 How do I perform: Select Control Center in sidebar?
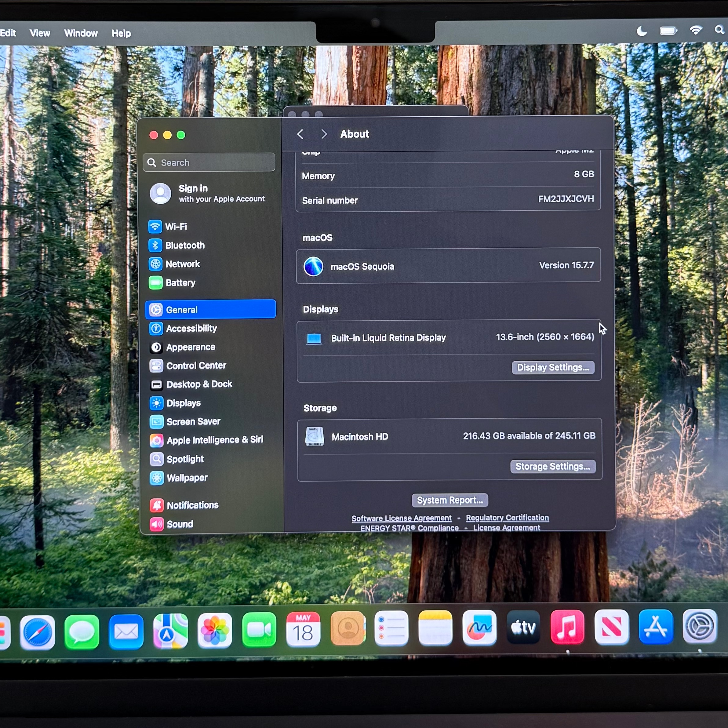[x=211, y=366]
